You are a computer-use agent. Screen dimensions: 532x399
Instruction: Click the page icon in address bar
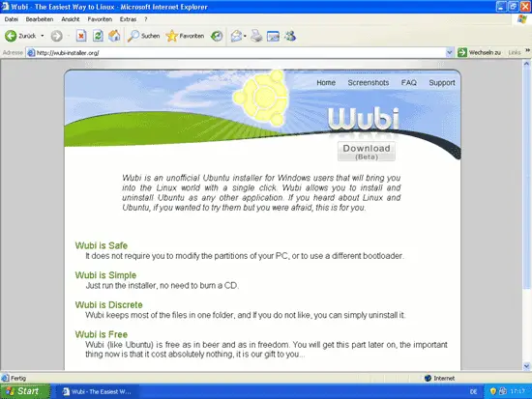(31, 52)
